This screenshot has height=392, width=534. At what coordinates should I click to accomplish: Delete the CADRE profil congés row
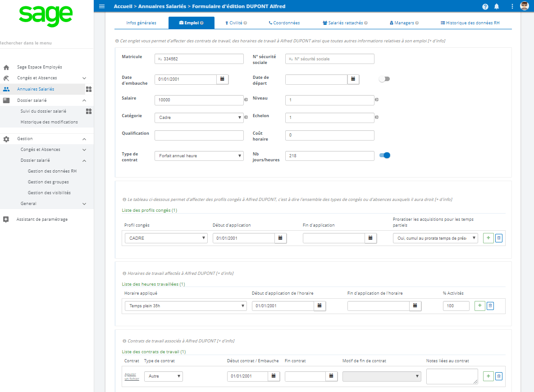(499, 238)
